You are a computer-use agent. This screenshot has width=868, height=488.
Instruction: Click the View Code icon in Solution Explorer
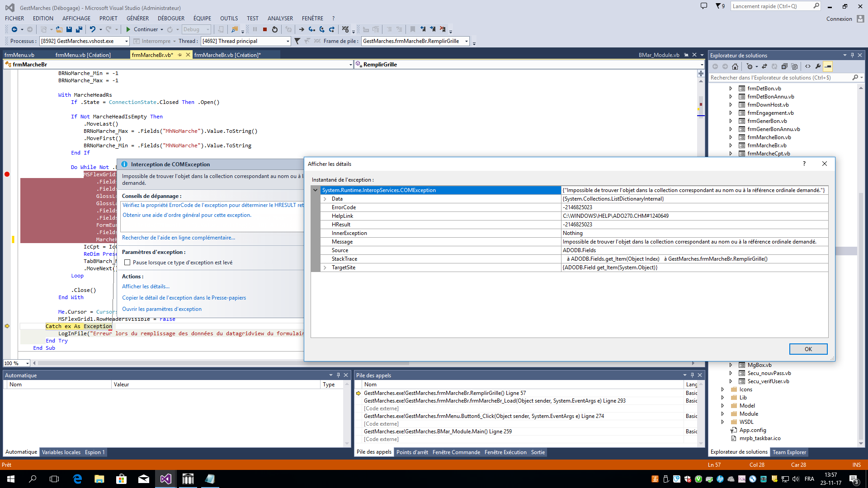tap(808, 66)
